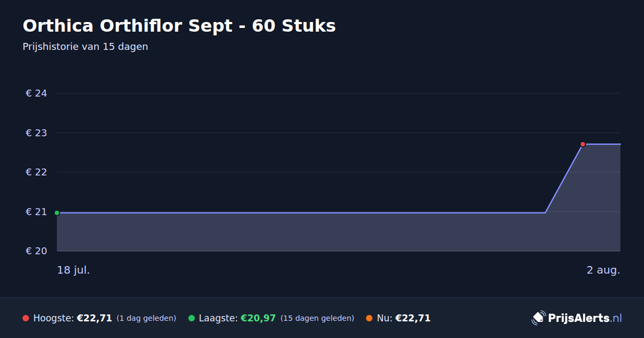Select the red peak marker on chart
Image resolution: width=644 pixels, height=338 pixels.
tap(583, 144)
